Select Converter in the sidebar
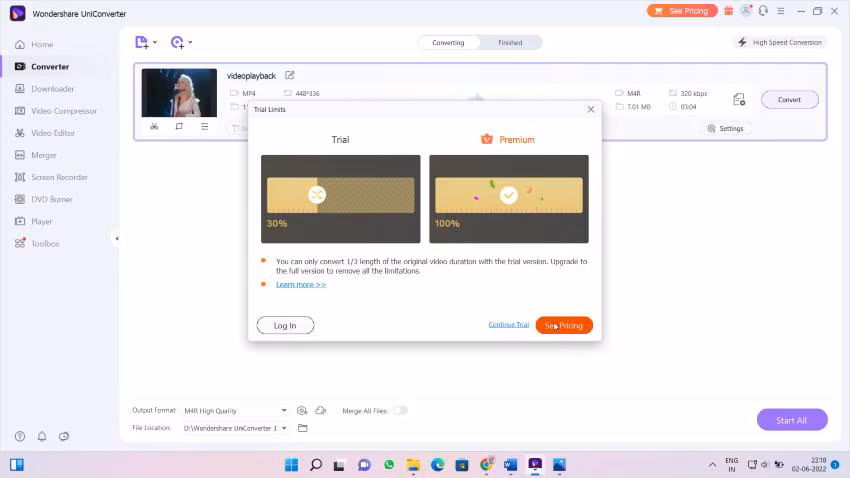 (x=42, y=67)
